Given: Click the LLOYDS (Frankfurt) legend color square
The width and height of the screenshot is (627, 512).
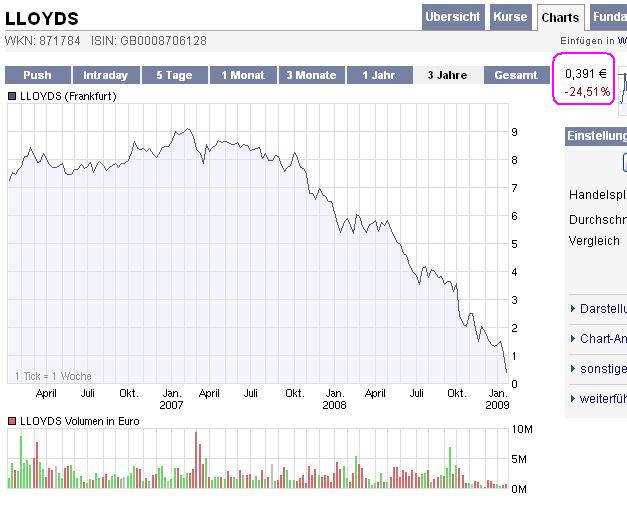Looking at the screenshot, I should click(x=12, y=96).
